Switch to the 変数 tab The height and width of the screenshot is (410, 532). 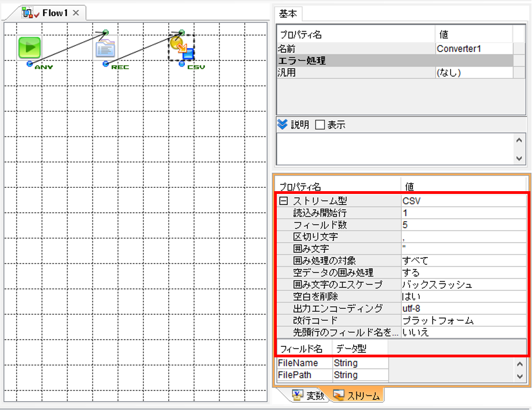click(315, 396)
